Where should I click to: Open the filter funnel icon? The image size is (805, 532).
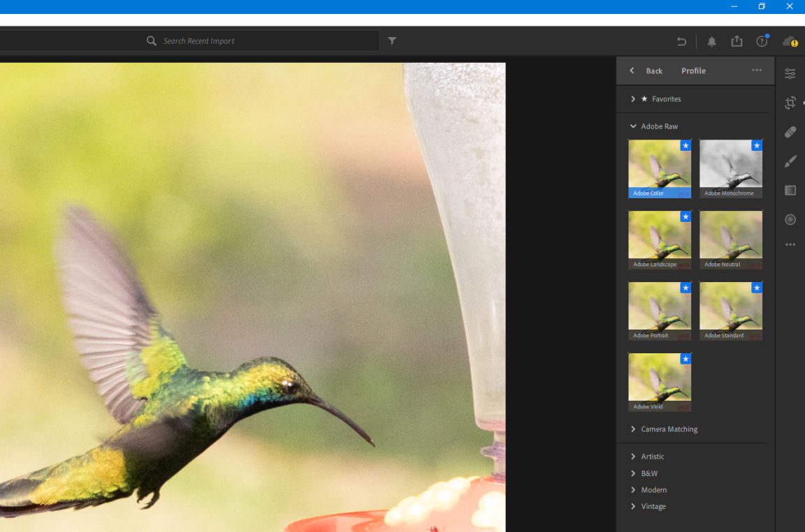[392, 41]
